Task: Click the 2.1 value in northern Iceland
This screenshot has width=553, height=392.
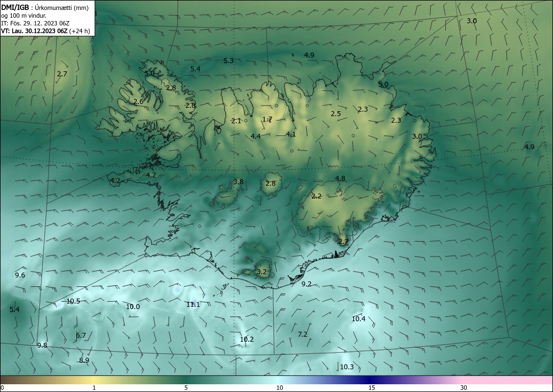Action: (x=236, y=121)
